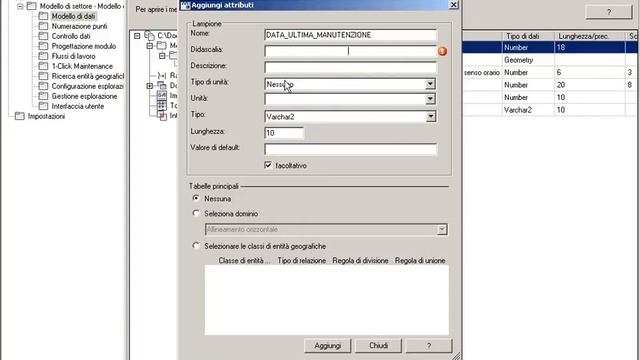Click the Modello di settore folder icon
Viewport: 640px width, 360px height.
(x=31, y=6)
